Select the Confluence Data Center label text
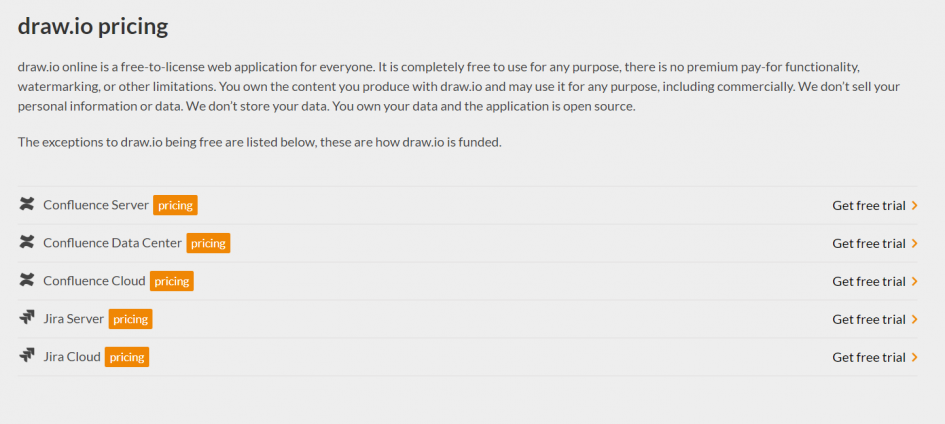 click(x=113, y=243)
